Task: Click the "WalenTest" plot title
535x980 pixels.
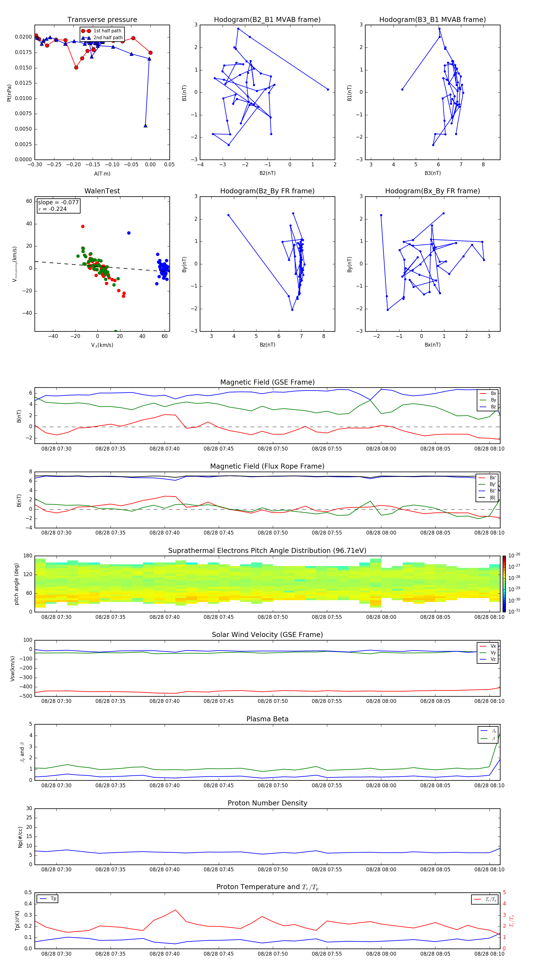Action: tap(102, 191)
